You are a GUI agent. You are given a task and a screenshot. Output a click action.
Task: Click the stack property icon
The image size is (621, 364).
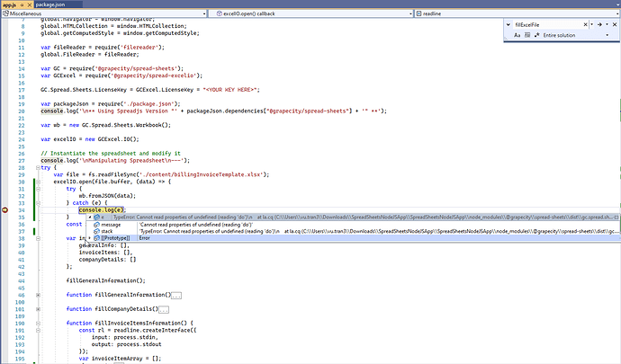[96, 231]
